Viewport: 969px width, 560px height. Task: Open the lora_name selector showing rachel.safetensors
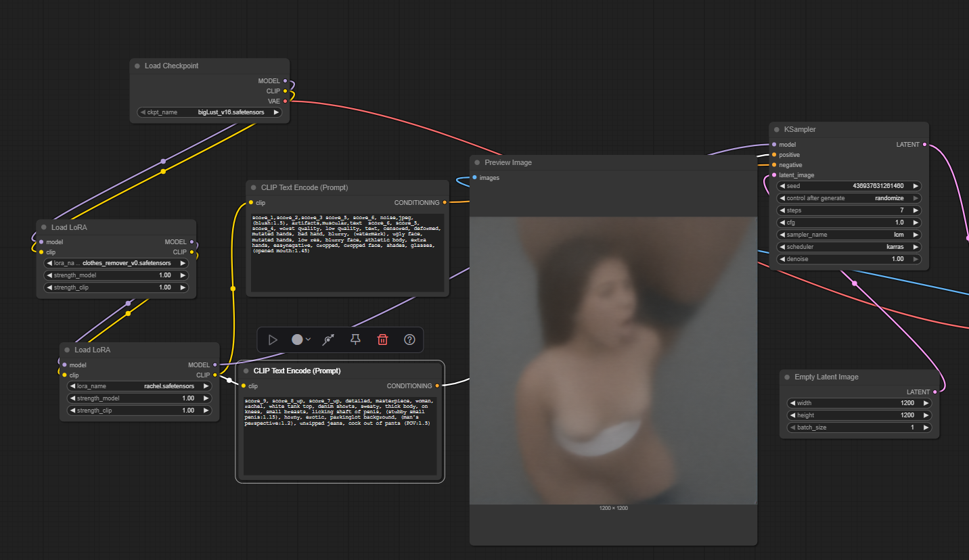click(139, 386)
